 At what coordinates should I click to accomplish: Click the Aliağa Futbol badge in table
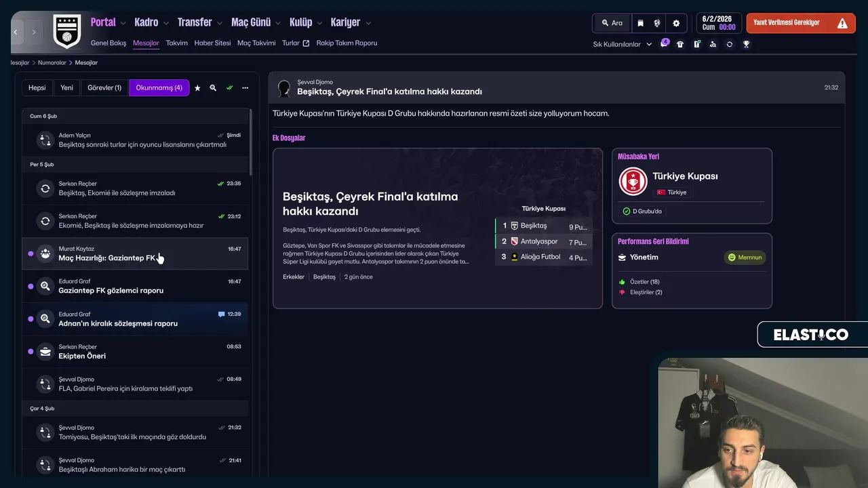pos(515,257)
